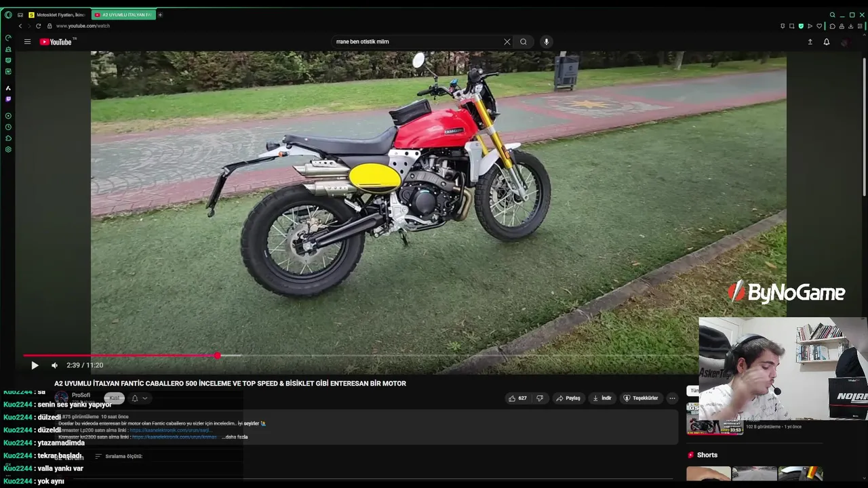Switch to the Motosiklet Fiyatları tab
Screen dimensions: 868x488
coord(57,15)
